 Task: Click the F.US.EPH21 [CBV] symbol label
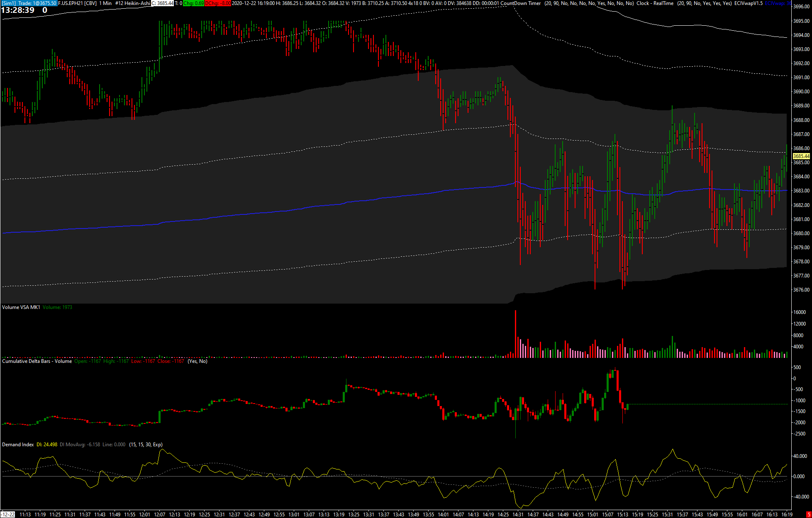tap(77, 3)
